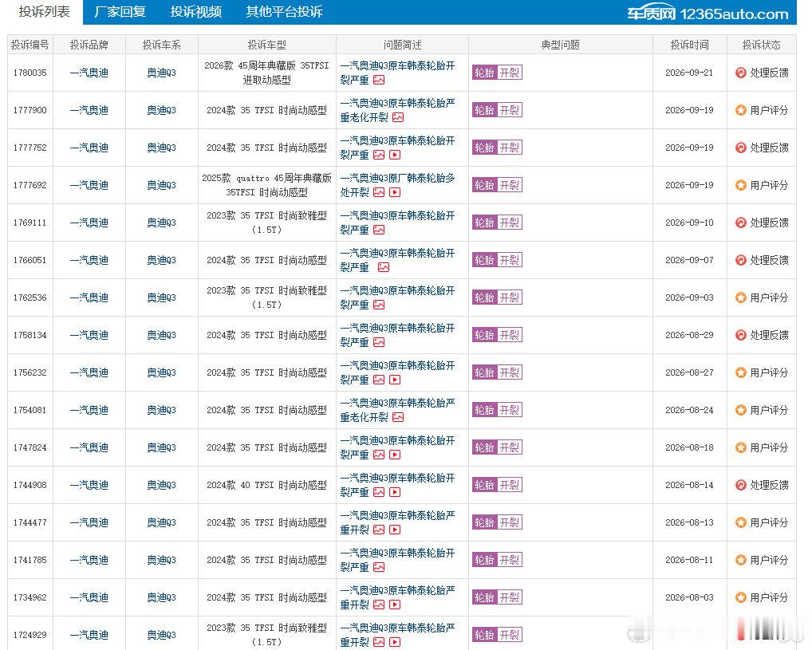812x650 pixels.
Task: Open 车质网 12365auto.com logo link
Action: click(x=708, y=14)
